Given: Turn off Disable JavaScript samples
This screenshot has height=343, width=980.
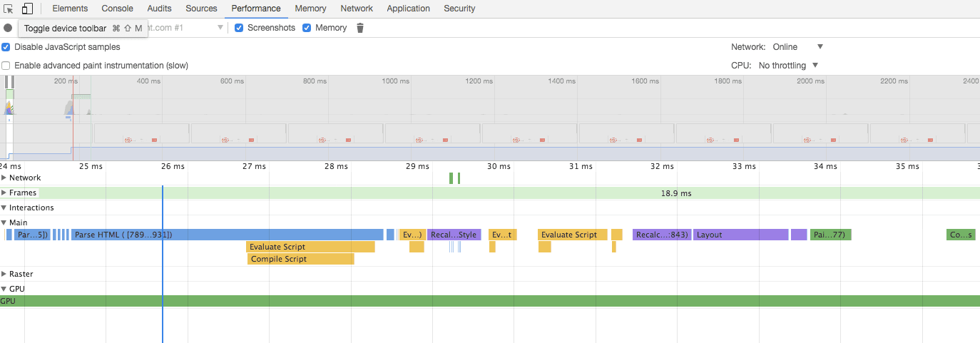Looking at the screenshot, I should 6,47.
